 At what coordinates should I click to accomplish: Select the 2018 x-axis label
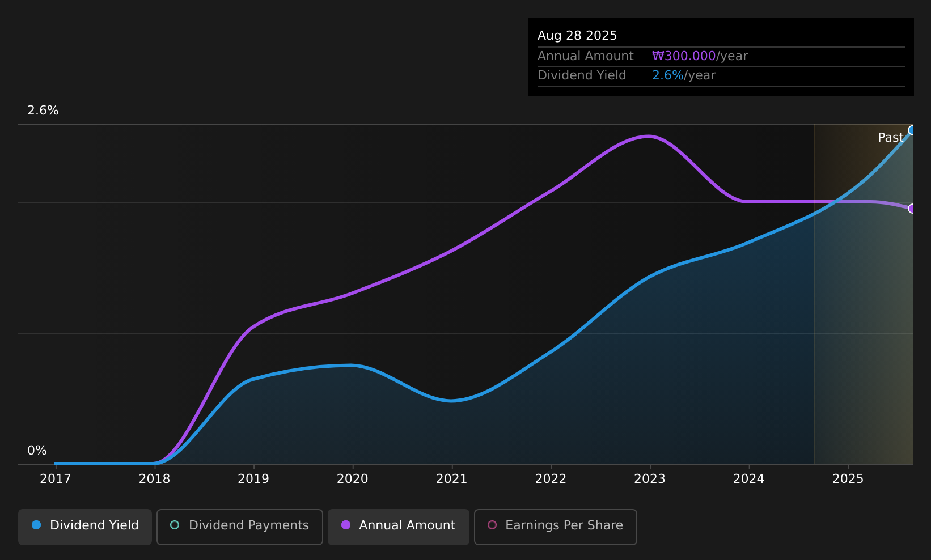click(155, 479)
